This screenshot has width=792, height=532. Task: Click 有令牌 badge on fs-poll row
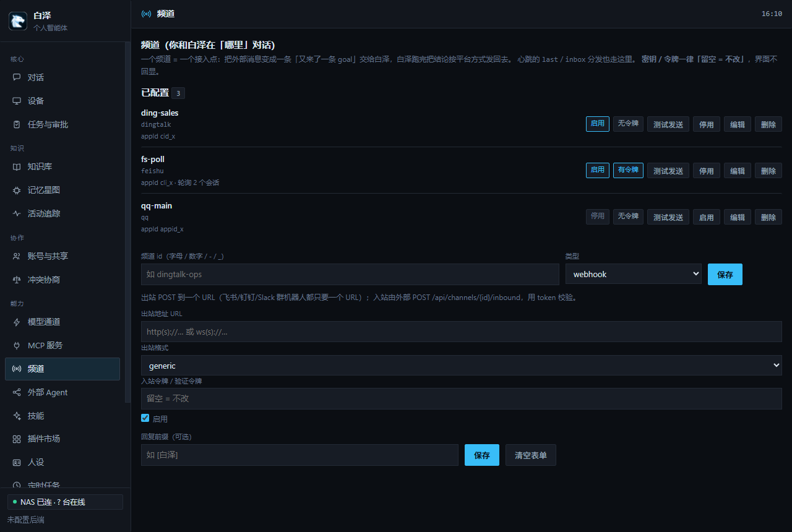point(628,170)
